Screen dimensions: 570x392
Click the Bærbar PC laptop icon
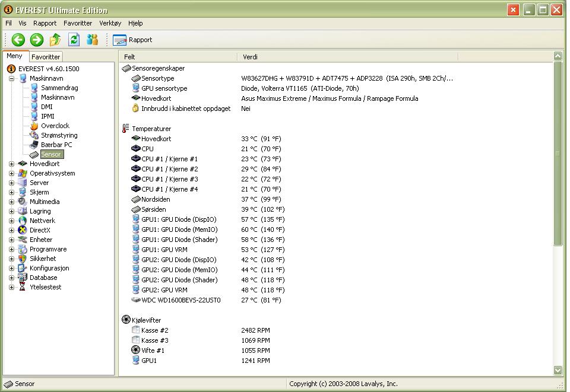click(34, 145)
